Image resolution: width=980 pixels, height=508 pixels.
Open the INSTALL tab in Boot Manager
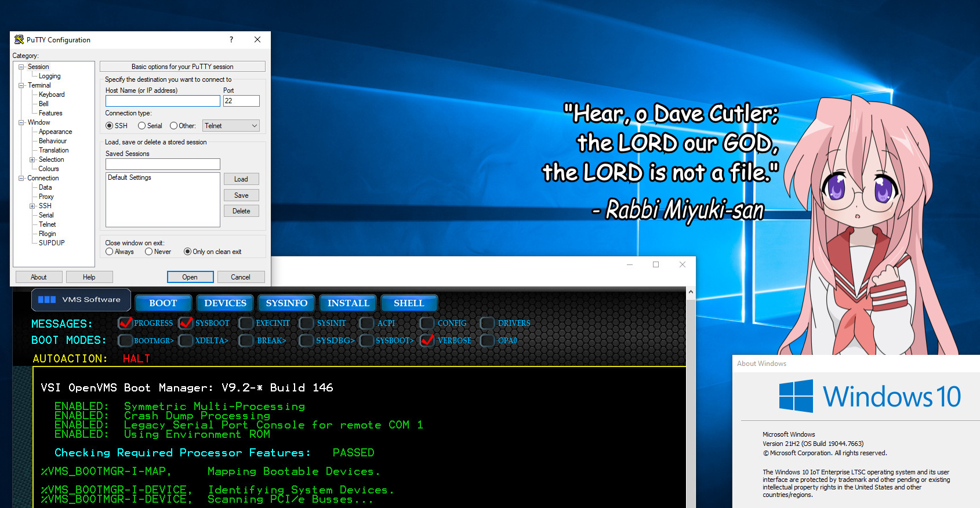click(349, 303)
